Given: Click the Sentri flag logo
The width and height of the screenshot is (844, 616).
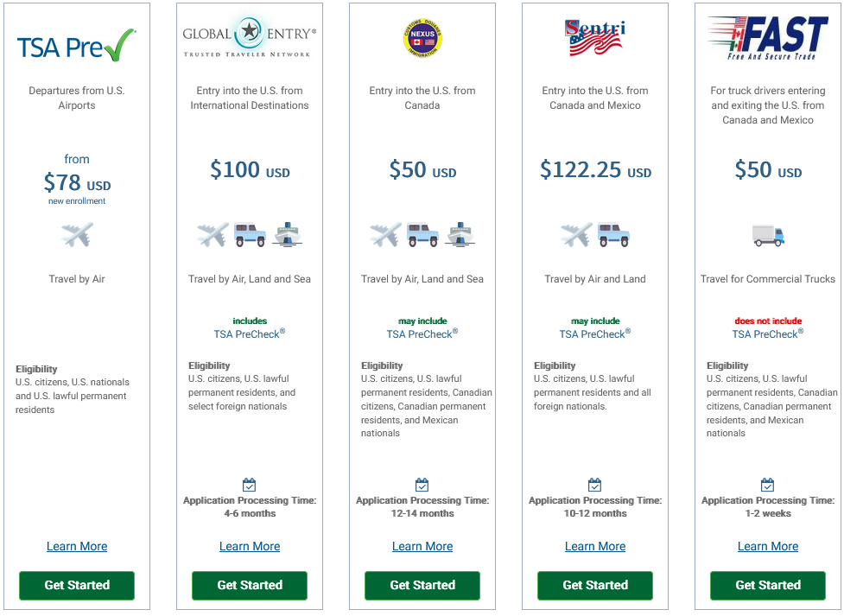Looking at the screenshot, I should [594, 36].
